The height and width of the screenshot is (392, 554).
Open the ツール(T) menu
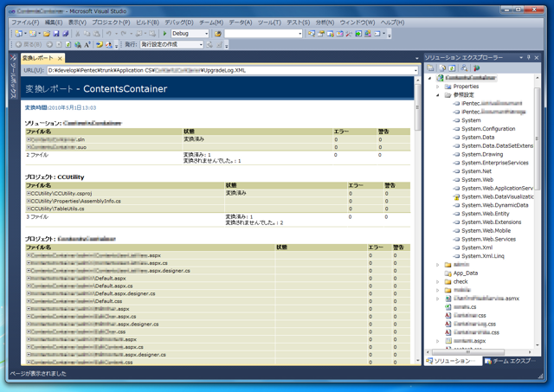click(x=269, y=22)
